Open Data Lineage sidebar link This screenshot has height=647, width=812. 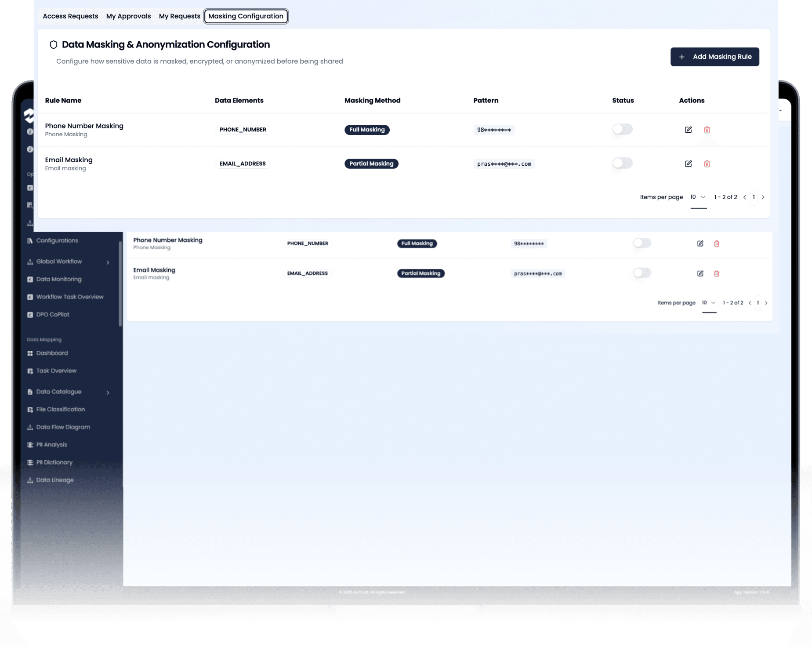(55, 480)
